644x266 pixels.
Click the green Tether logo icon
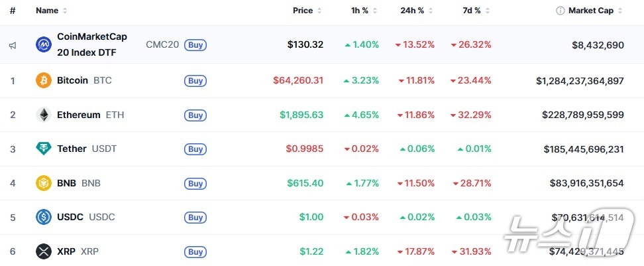(43, 149)
